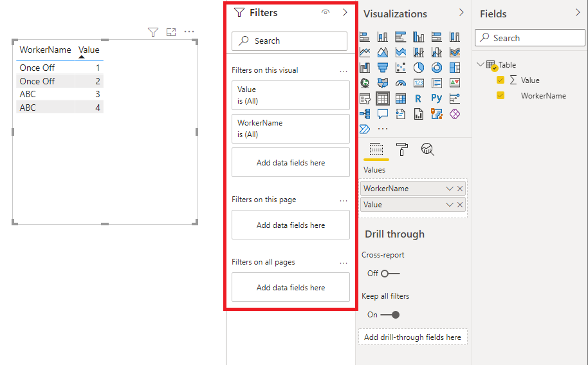
Task: Open Filters on this page ellipsis menu
Action: click(x=344, y=201)
